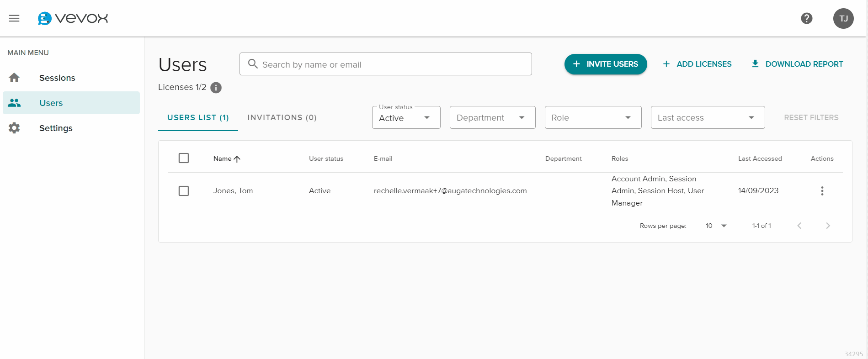Screen dimensions: 868x359
Task: Click the rechelle.vermaak email address cell
Action: 450,191
